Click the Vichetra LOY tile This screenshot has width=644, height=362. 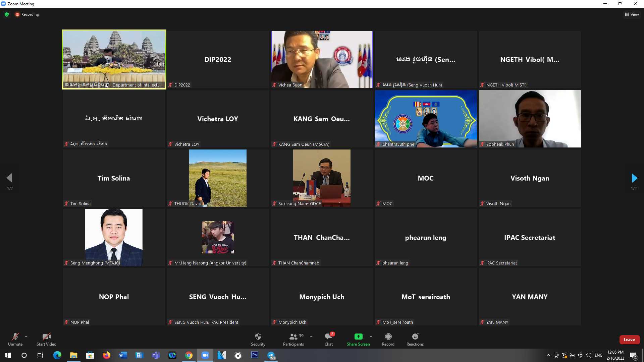click(x=218, y=119)
